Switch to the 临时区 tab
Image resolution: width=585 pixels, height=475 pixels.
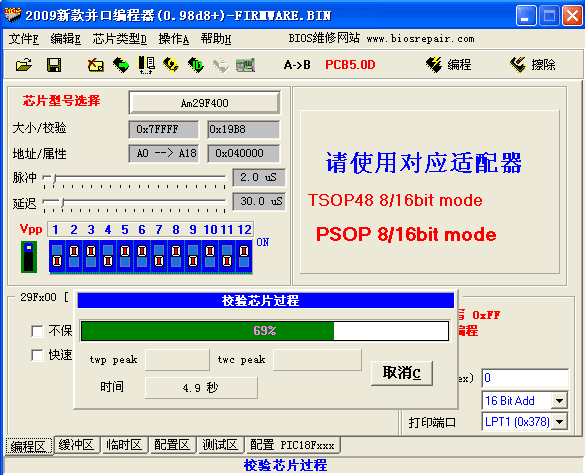pos(124,445)
